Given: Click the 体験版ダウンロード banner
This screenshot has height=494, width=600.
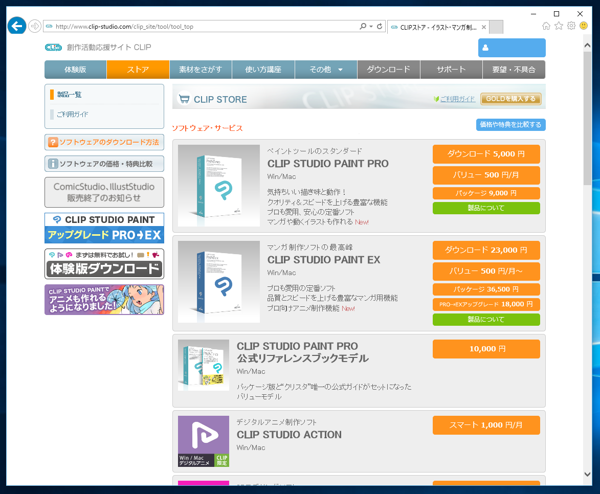Looking at the screenshot, I should 104,264.
